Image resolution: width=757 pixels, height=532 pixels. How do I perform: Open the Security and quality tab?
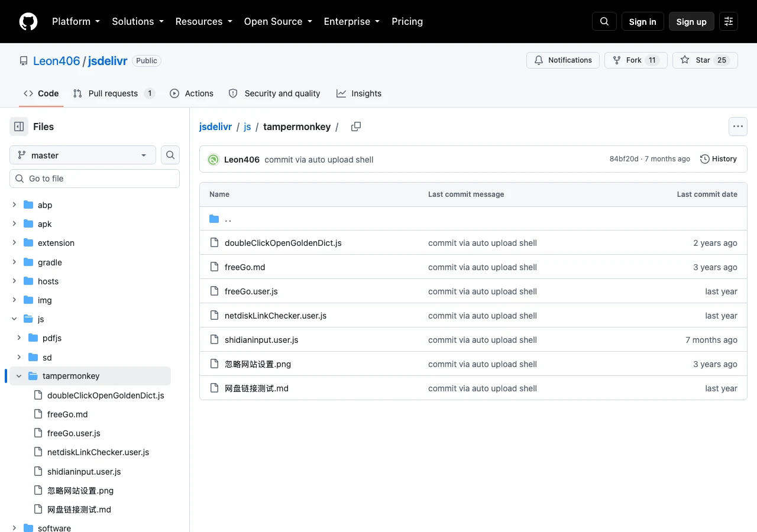(x=274, y=93)
